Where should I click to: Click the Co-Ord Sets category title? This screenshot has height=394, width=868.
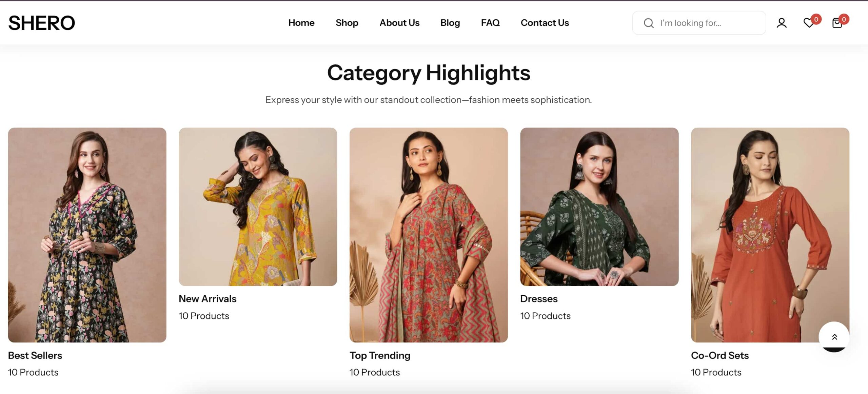point(719,355)
